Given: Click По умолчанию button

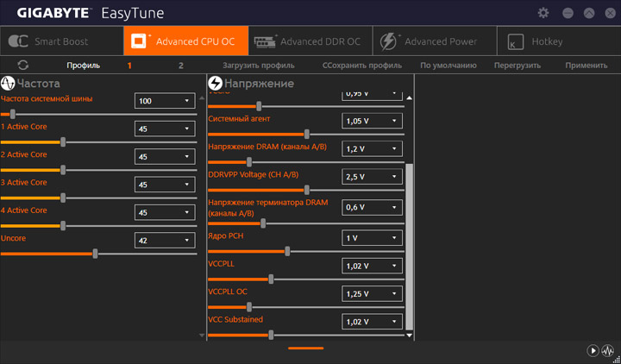Looking at the screenshot, I should [448, 66].
